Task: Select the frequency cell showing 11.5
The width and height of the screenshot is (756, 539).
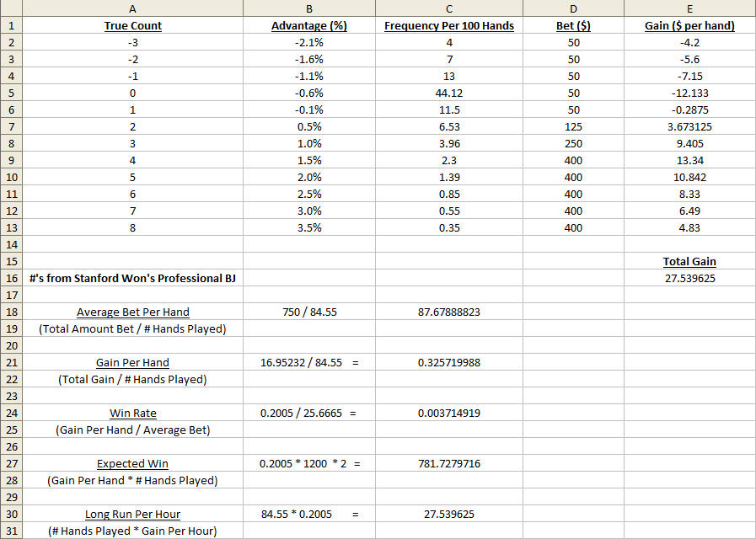Action: click(x=449, y=109)
